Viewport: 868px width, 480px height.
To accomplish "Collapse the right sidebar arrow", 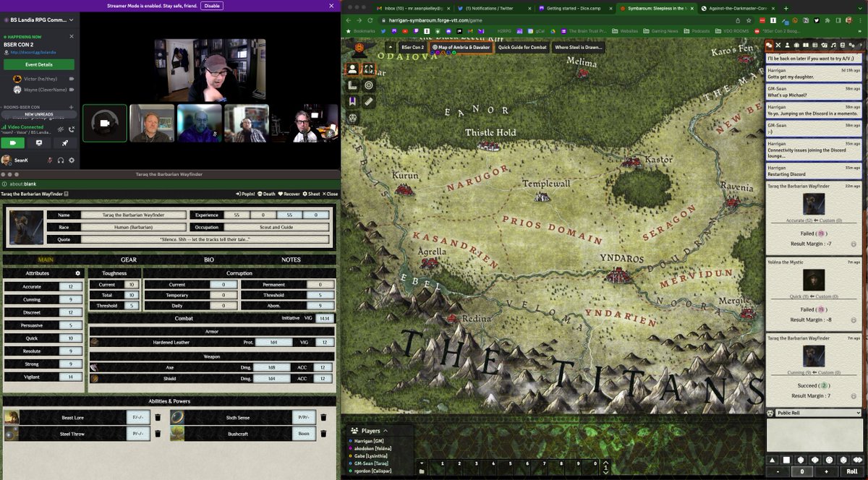I will [x=861, y=45].
